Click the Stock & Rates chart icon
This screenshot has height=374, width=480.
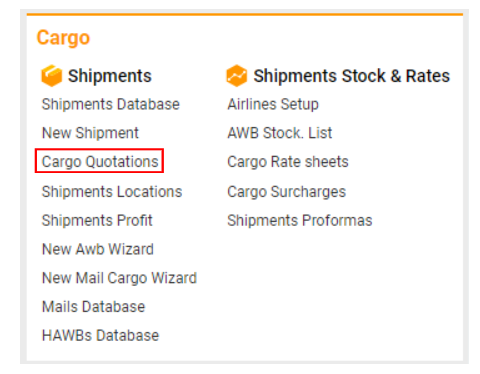click(x=236, y=76)
